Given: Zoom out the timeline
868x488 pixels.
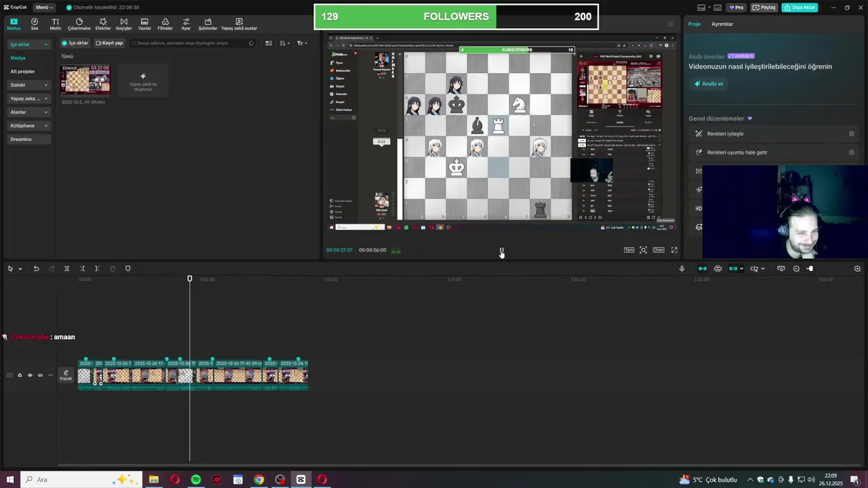Looking at the screenshot, I should pos(796,268).
